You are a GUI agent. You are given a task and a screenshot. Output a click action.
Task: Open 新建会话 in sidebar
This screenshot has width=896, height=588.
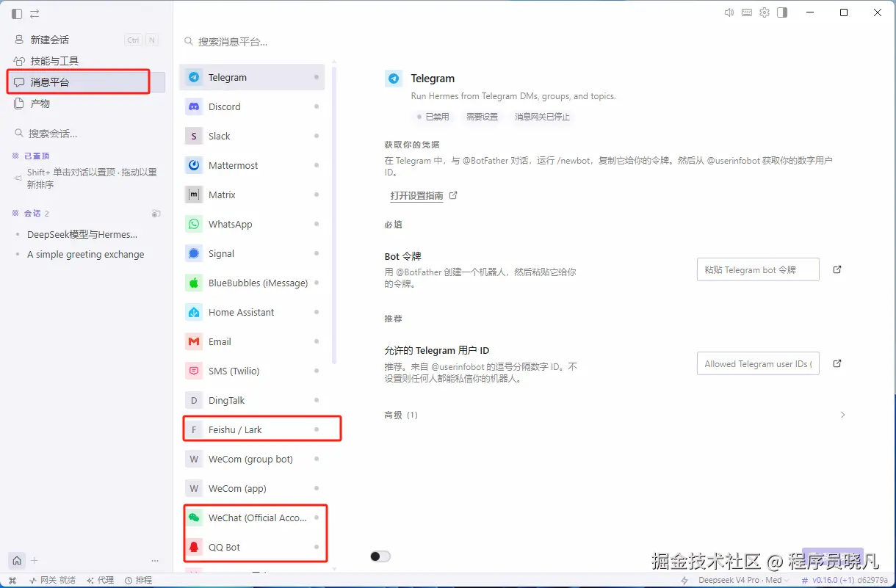(86, 40)
